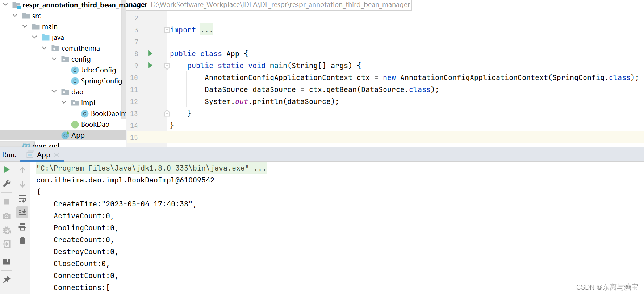Restore layout icon in Run sidebar
Screen dimensions: 644x294
[7, 262]
